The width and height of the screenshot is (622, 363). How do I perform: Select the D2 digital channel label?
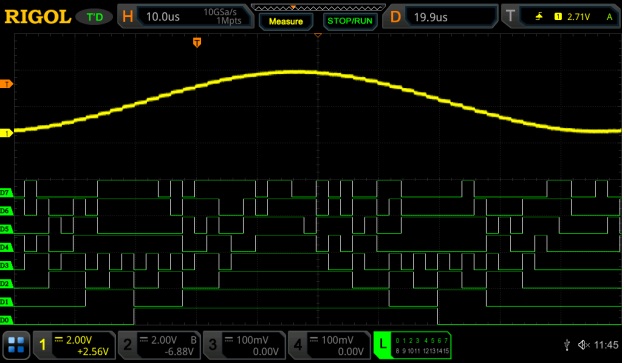tap(6, 284)
